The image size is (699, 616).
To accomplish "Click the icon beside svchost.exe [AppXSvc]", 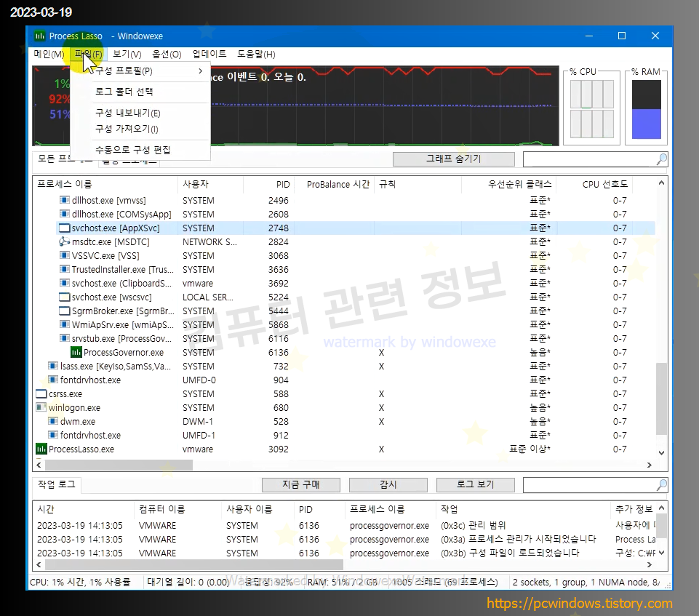I will pyautogui.click(x=65, y=228).
